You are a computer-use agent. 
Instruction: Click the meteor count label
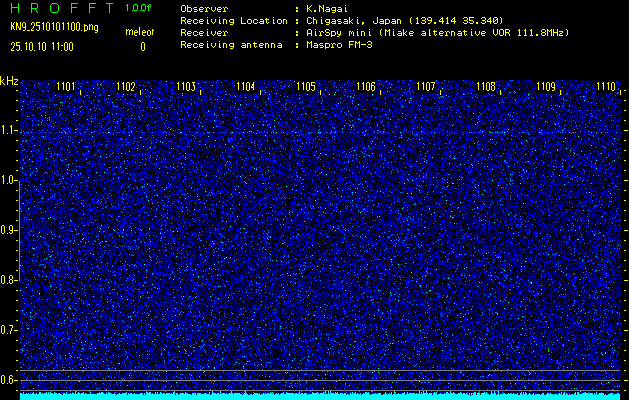pos(139,32)
